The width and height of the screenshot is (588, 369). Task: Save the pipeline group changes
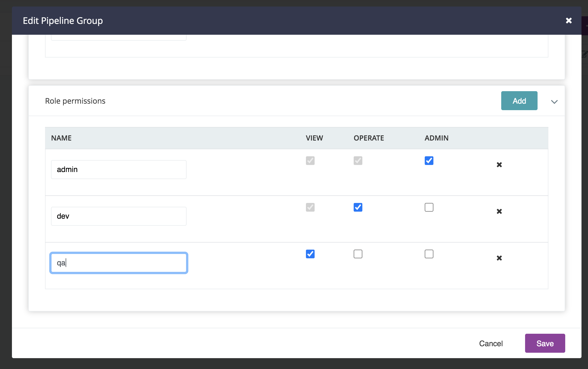pyautogui.click(x=545, y=343)
